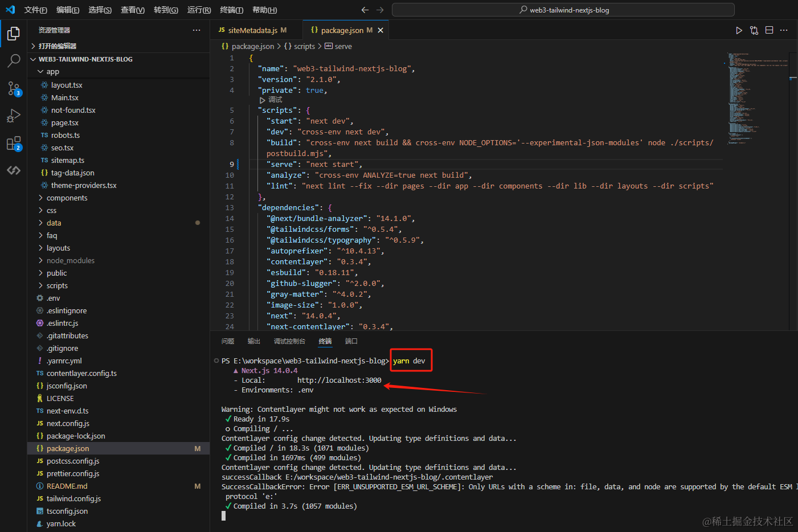Open the 文件(F) menu
The height and width of the screenshot is (532, 798).
[36, 10]
